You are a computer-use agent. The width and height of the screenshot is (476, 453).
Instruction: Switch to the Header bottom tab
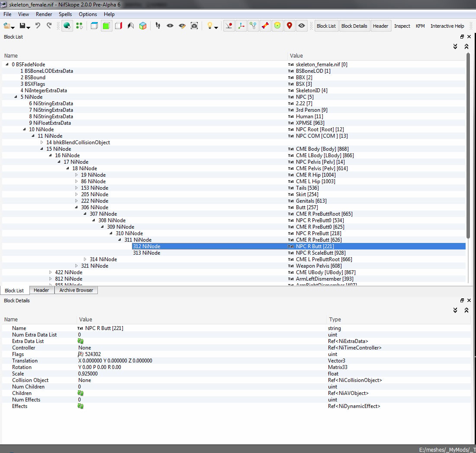pos(41,290)
